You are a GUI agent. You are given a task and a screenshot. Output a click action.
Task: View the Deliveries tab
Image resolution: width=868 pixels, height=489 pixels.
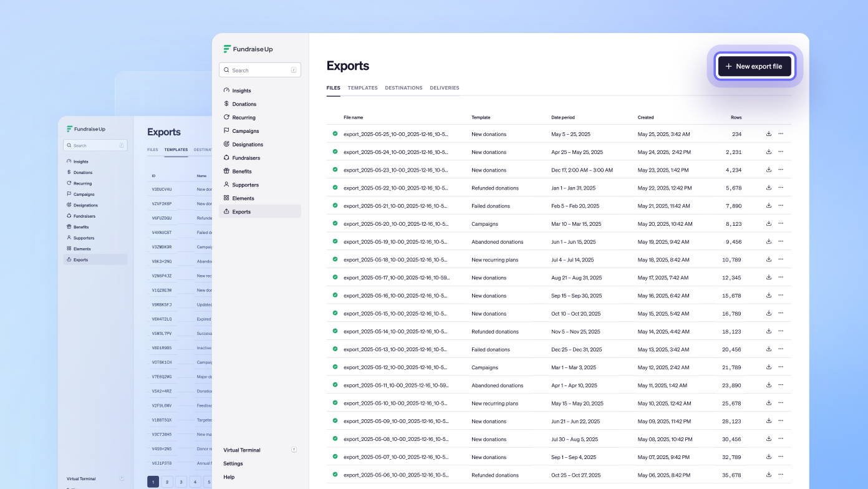(x=444, y=88)
